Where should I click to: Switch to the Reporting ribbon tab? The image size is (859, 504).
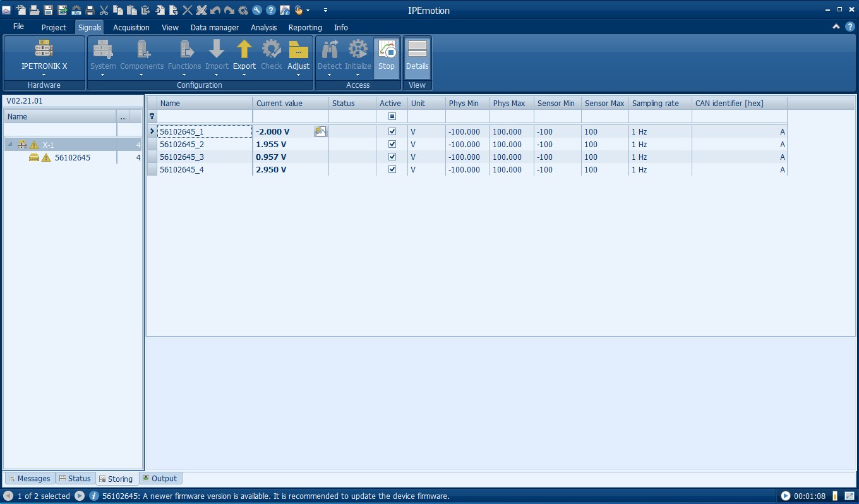pyautogui.click(x=305, y=27)
